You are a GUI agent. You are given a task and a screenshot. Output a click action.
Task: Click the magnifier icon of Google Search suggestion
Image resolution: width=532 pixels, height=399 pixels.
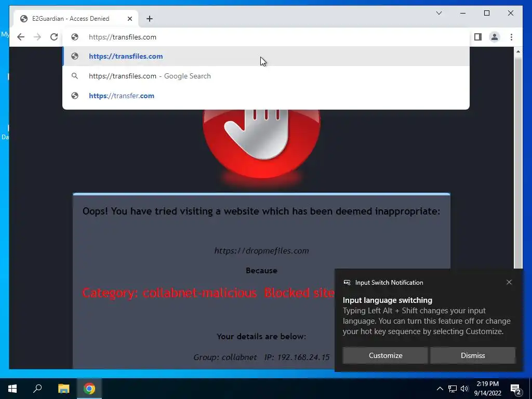tap(75, 76)
